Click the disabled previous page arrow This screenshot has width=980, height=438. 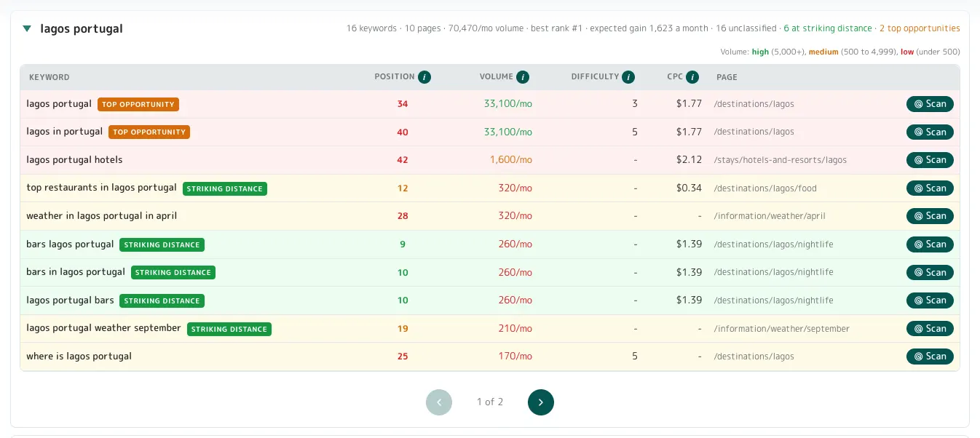coord(439,402)
